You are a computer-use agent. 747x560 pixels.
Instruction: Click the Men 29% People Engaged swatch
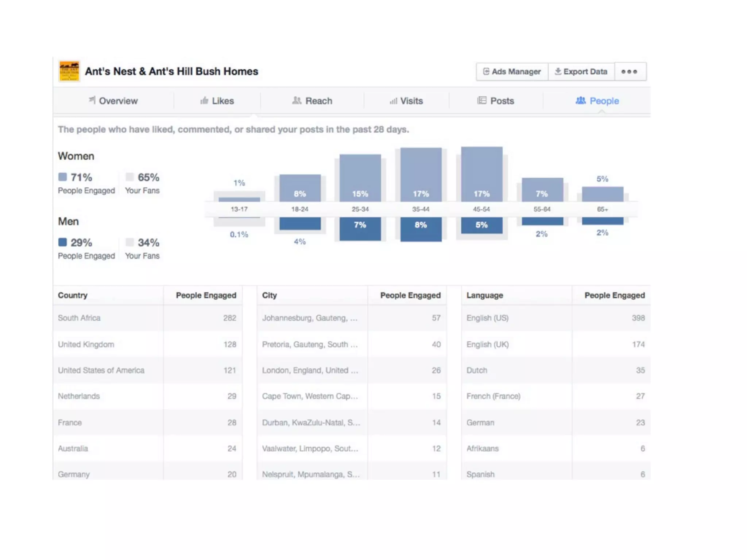(x=63, y=242)
